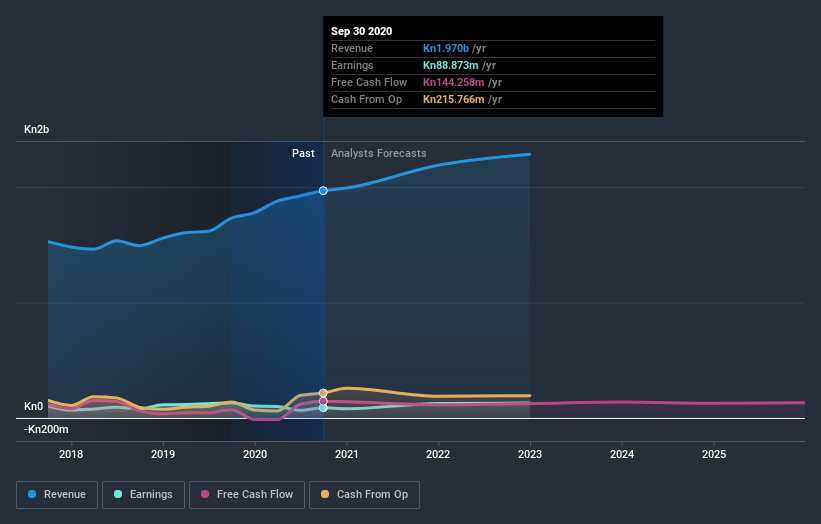Screen dimensions: 821x524
Task: Select the 2018 axis label
Action: 71,454
